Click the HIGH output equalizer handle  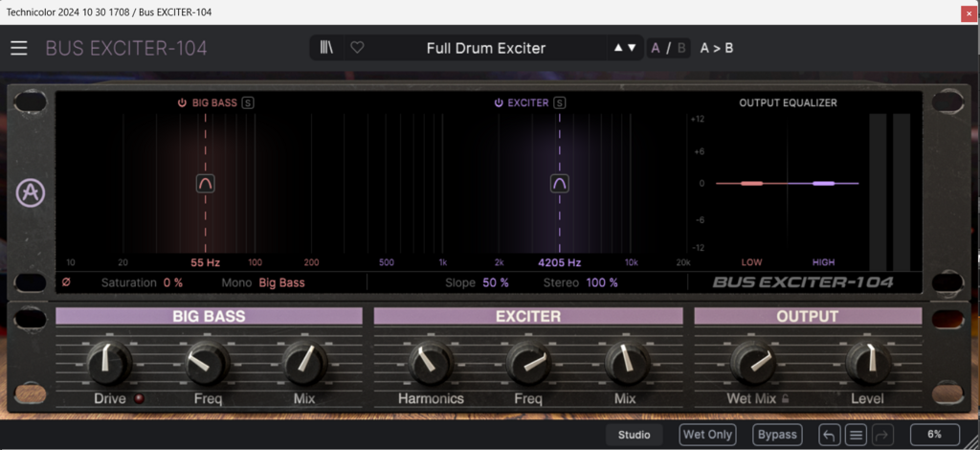click(824, 183)
